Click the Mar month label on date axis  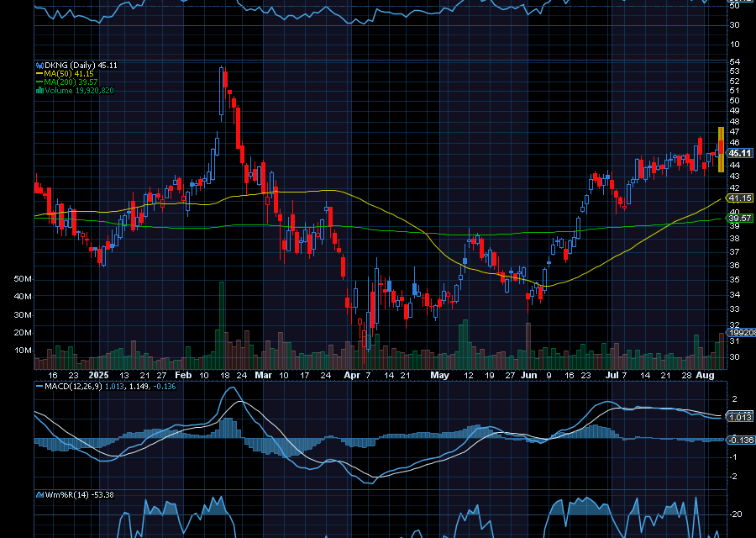tap(263, 375)
